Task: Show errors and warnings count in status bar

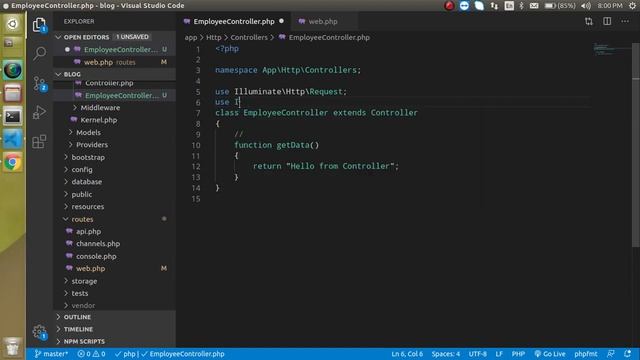Action: click(91, 354)
